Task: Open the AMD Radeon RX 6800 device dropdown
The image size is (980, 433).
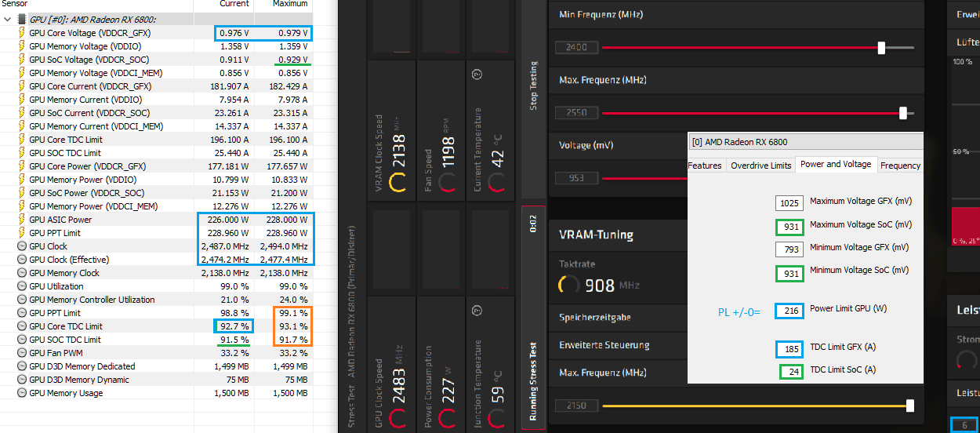Action: 805,142
